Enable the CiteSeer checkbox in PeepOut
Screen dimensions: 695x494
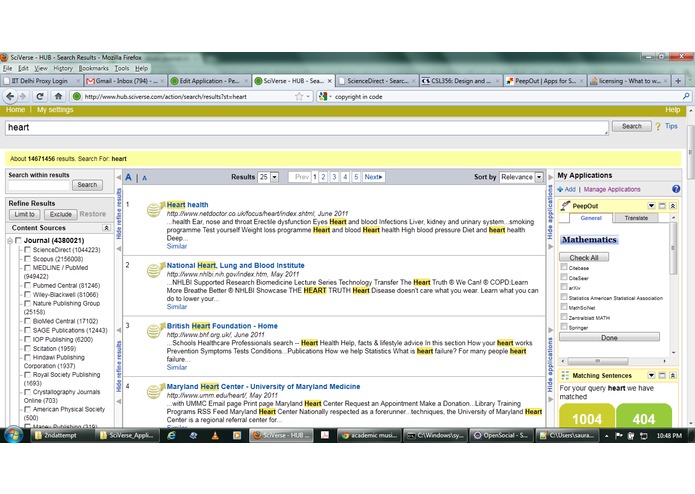click(x=564, y=277)
